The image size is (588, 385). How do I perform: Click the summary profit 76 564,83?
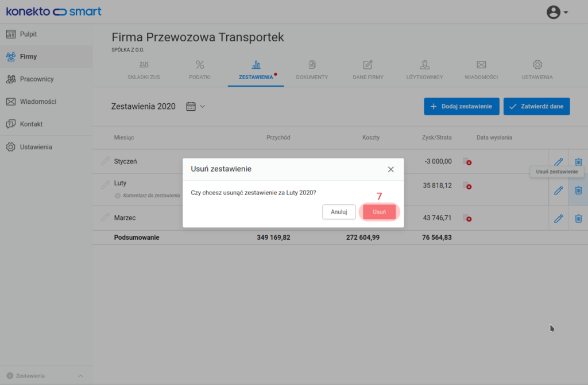pyautogui.click(x=436, y=238)
